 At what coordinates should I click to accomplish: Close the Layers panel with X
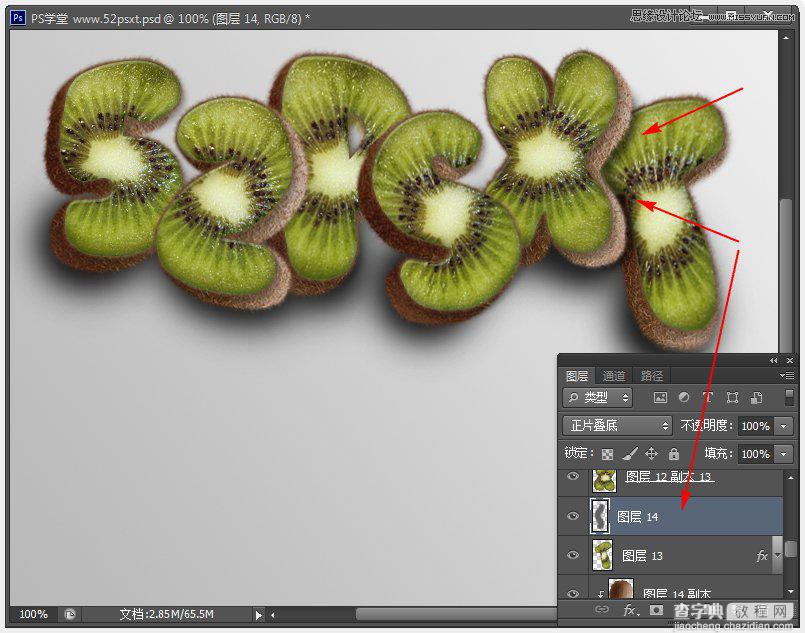coord(790,361)
